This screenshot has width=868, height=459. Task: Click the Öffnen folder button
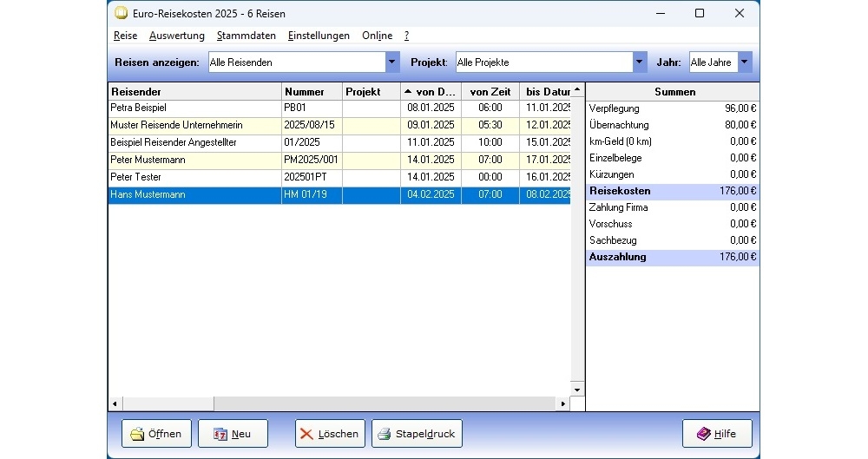(156, 434)
